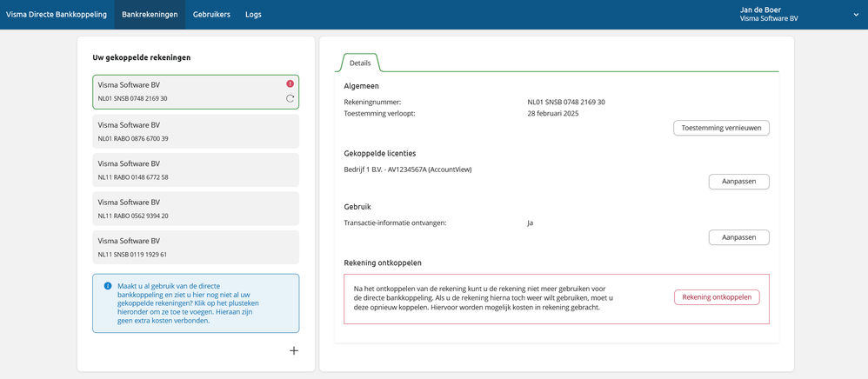Open the Logs menu item
The width and height of the screenshot is (868, 379).
(254, 15)
